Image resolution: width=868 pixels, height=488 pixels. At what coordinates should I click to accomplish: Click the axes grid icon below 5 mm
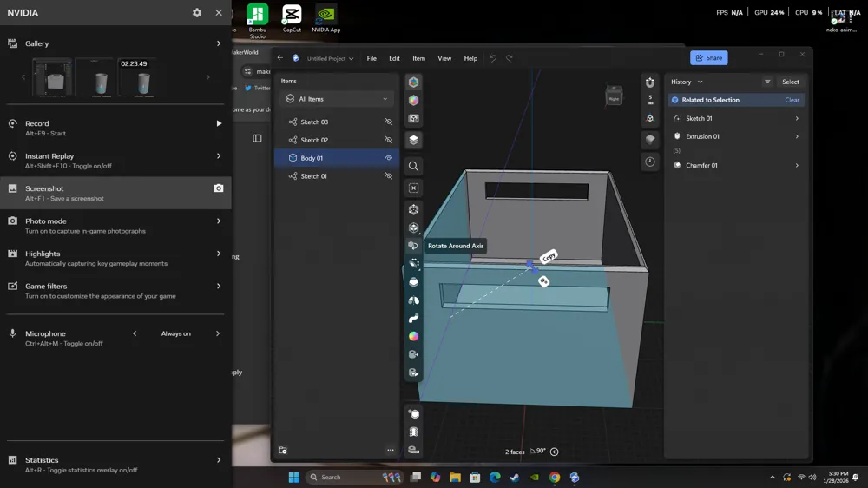[x=650, y=119]
